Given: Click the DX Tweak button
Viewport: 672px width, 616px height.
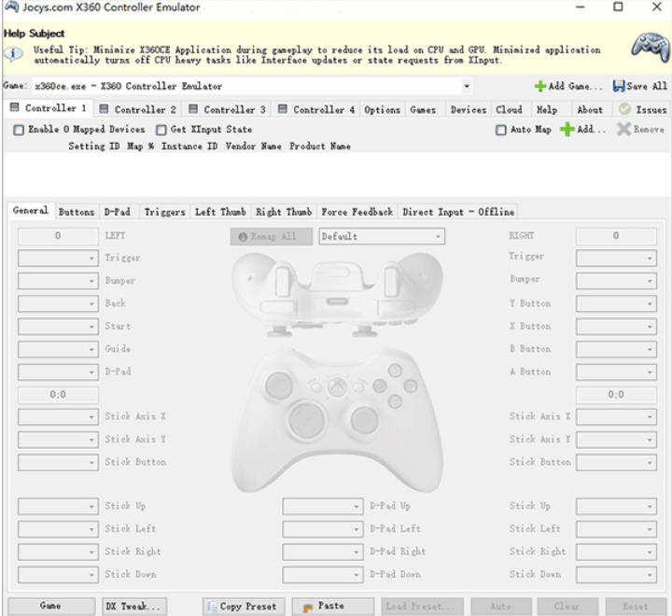Looking at the screenshot, I should (133, 607).
